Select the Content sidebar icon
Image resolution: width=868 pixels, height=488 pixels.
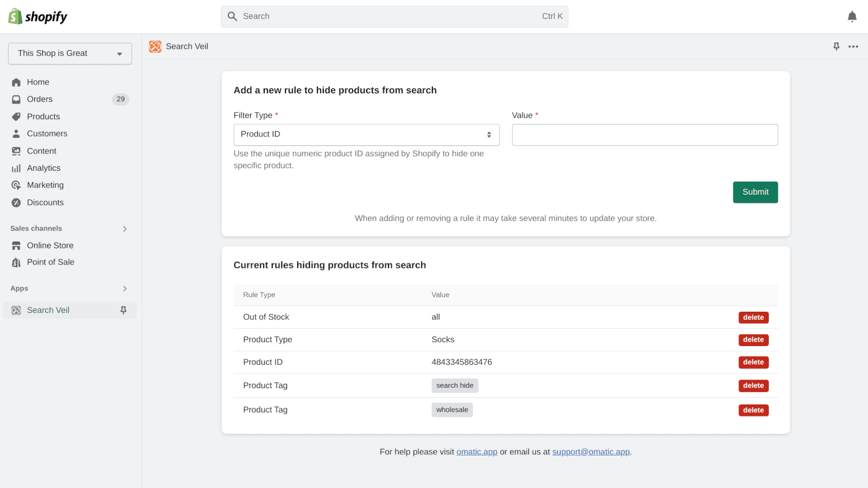coord(16,151)
